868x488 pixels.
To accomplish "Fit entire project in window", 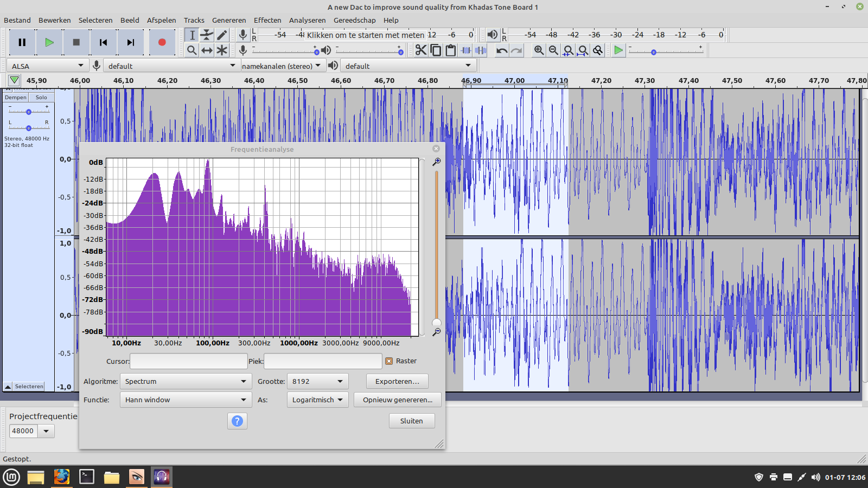I will click(583, 50).
